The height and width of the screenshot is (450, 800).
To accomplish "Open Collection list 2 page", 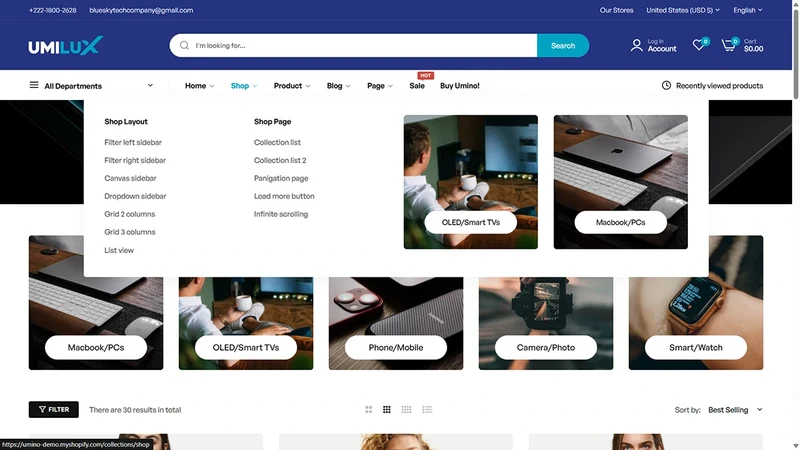I will [280, 160].
